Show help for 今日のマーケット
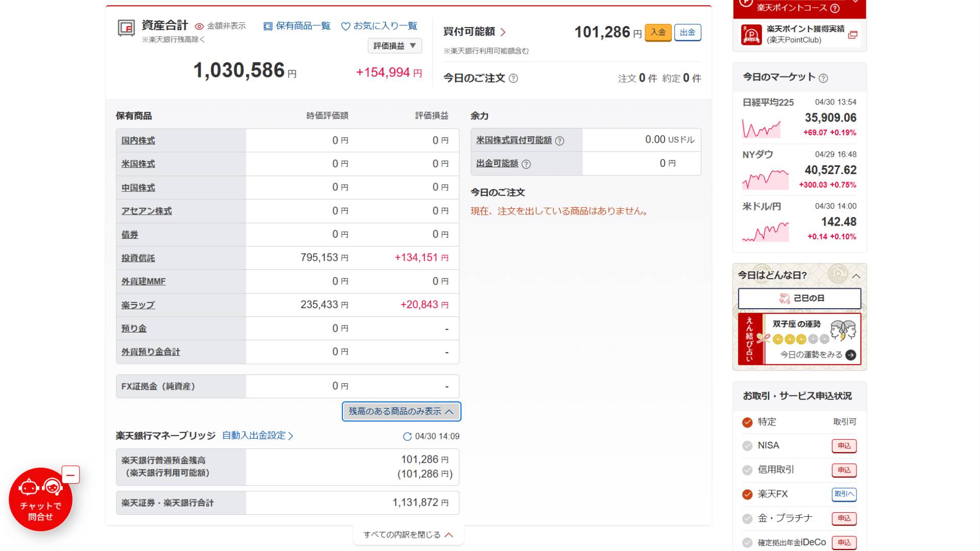 click(823, 78)
